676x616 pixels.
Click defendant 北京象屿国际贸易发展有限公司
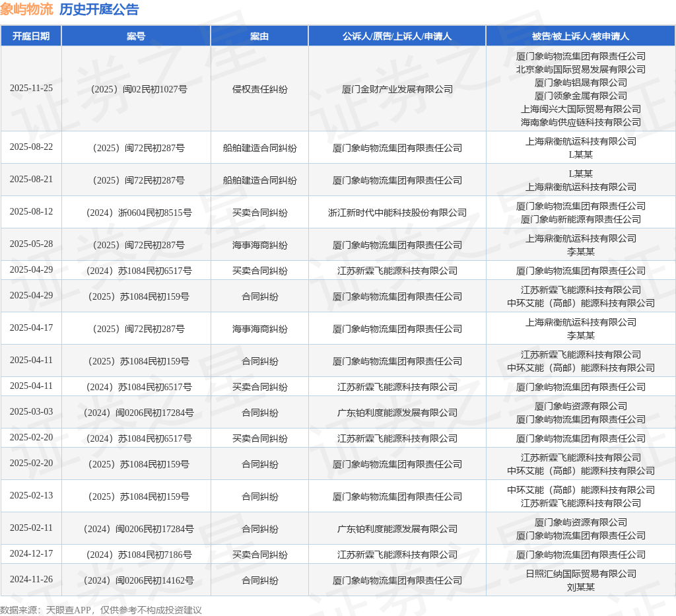pos(581,69)
